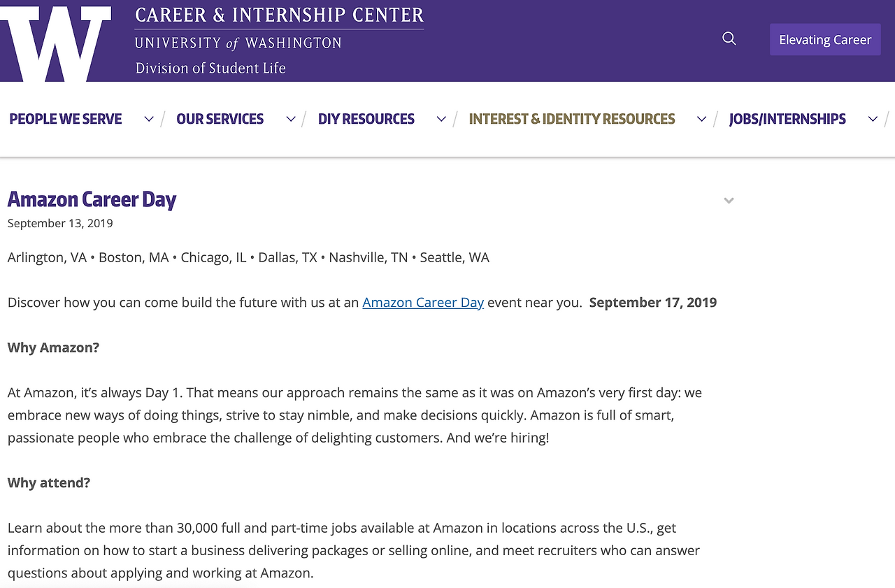
Task: Click the Elevating Career button
Action: (x=825, y=40)
